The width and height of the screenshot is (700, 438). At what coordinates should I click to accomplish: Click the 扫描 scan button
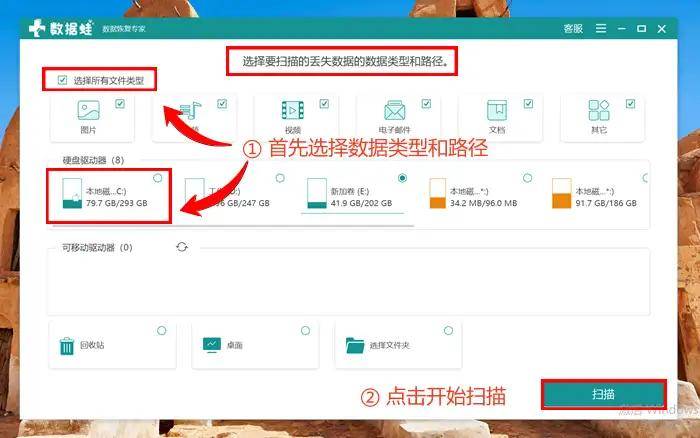604,394
